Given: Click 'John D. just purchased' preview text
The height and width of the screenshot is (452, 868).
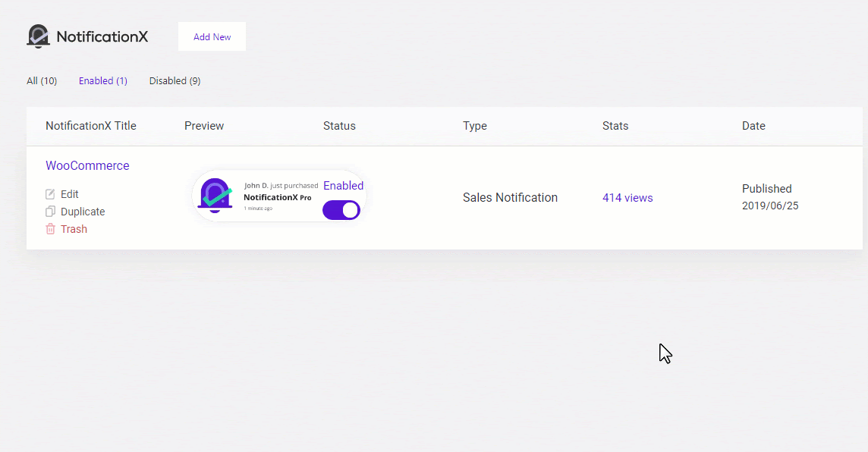Looking at the screenshot, I should click(x=281, y=185).
